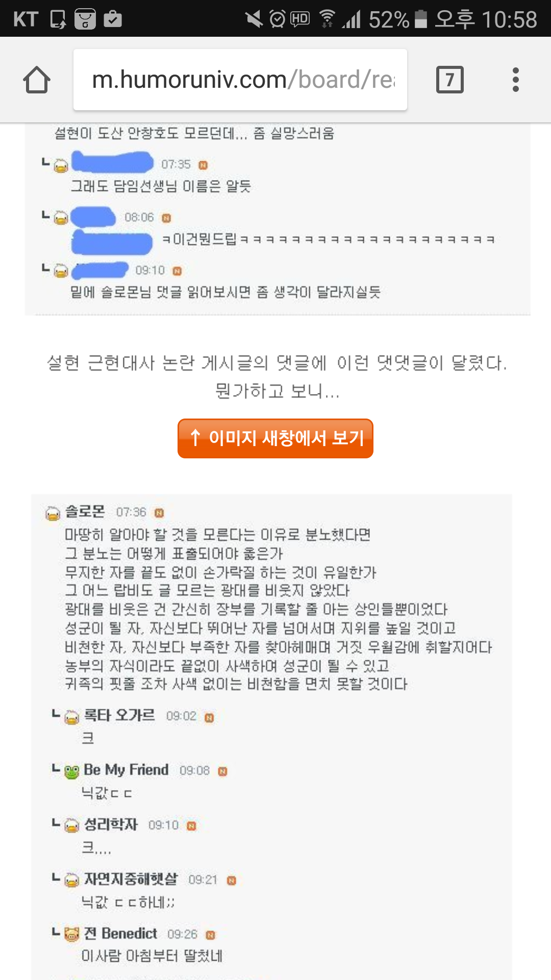Viewport: 551px width, 980px height.
Task: Tap the m.humoruniv.com address bar
Action: 240,80
